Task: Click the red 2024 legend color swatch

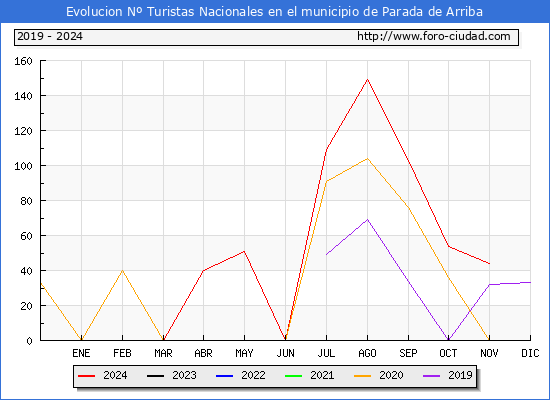Action: (x=86, y=376)
